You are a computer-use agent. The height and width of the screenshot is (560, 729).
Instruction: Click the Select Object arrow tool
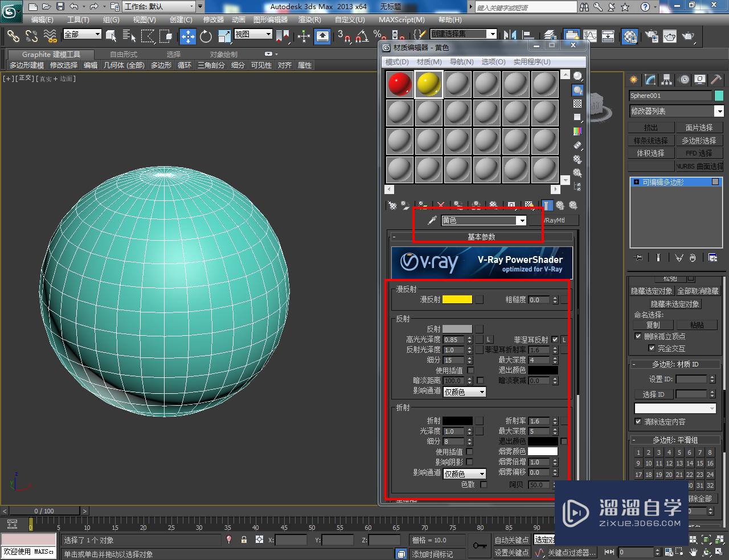(110, 36)
